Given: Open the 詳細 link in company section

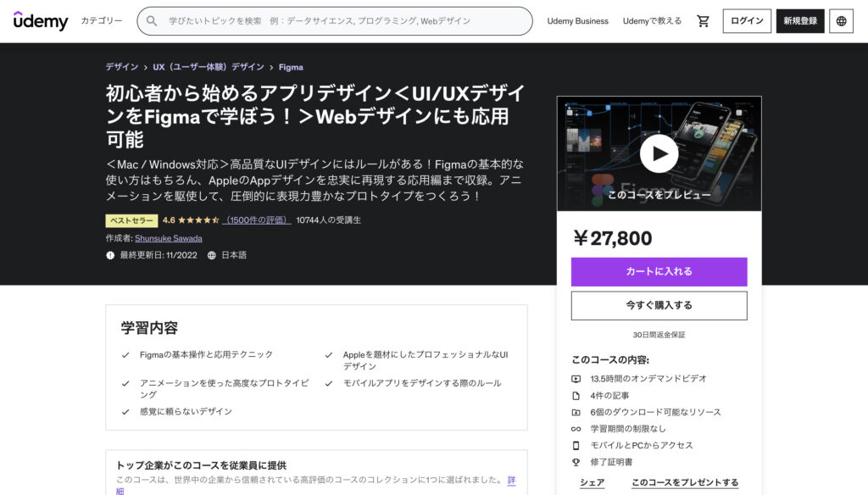Looking at the screenshot, I should pyautogui.click(x=511, y=480).
